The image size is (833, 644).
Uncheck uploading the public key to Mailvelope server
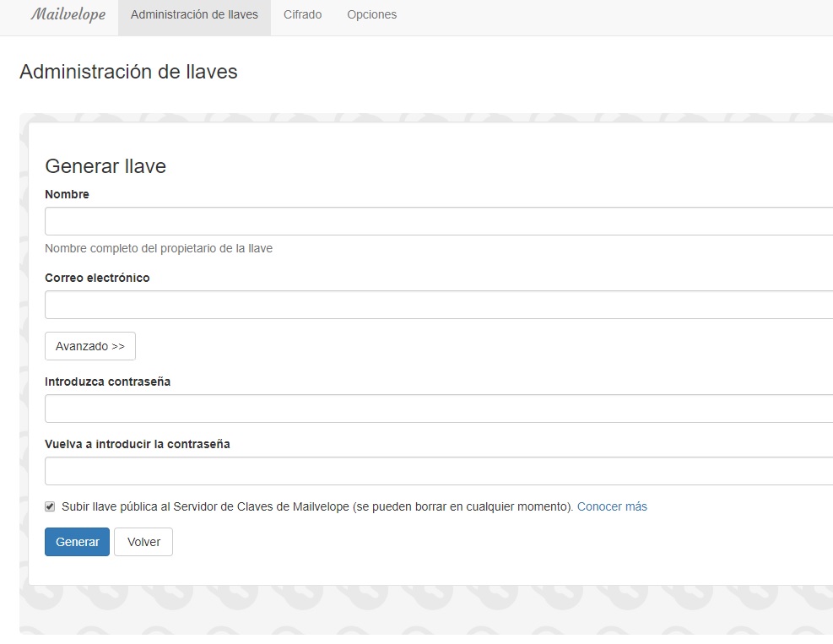(49, 505)
